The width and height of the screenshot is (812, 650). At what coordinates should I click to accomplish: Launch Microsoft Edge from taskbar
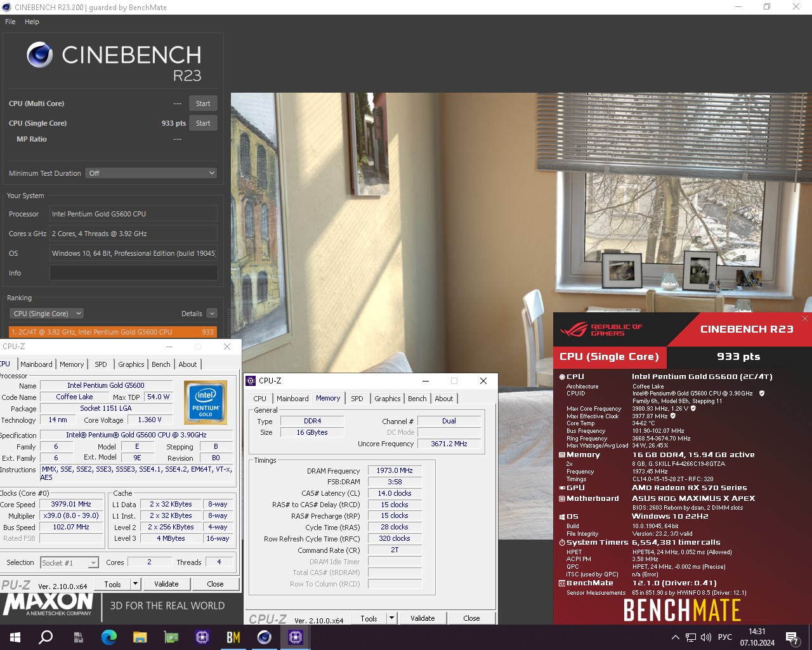click(x=109, y=637)
